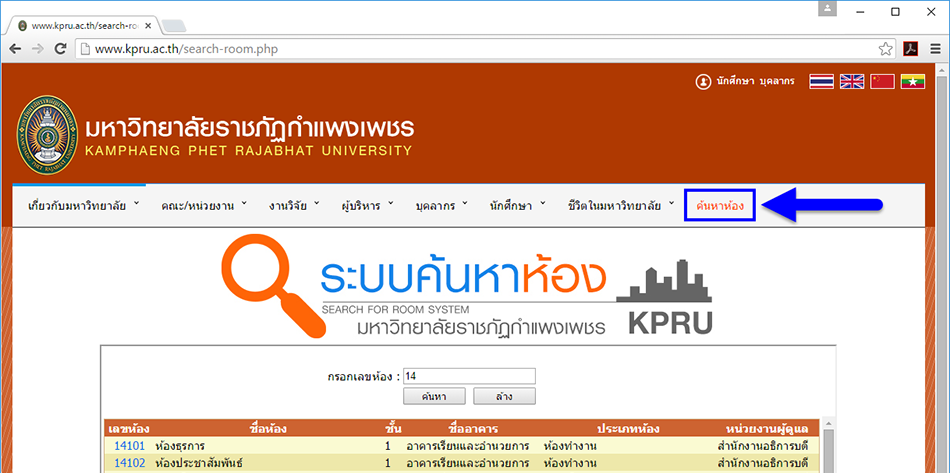Open the ค้นหาห้อง menu item
Screen dimensions: 950x473
tap(720, 206)
